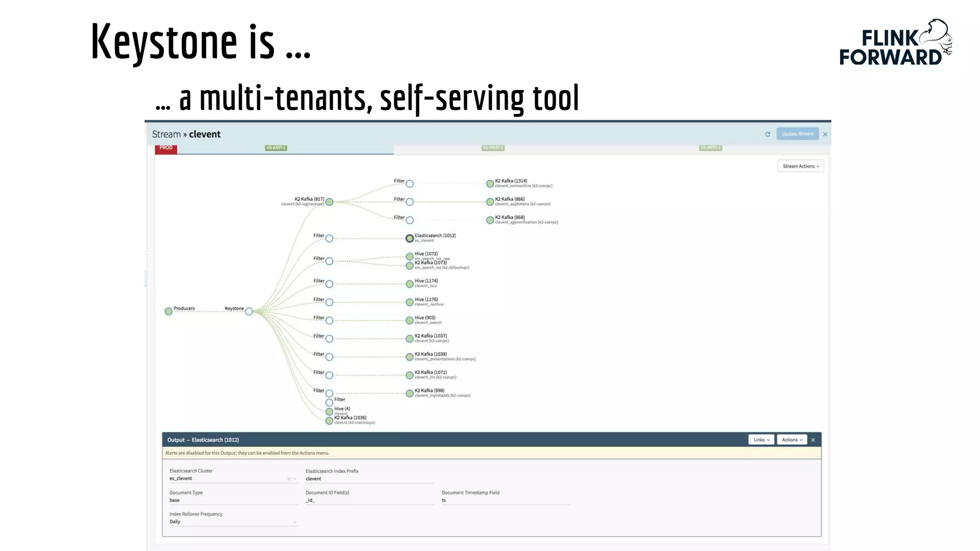The width and height of the screenshot is (980, 551).
Task: Open the Actions dropdown in the Output panel
Action: click(x=792, y=440)
